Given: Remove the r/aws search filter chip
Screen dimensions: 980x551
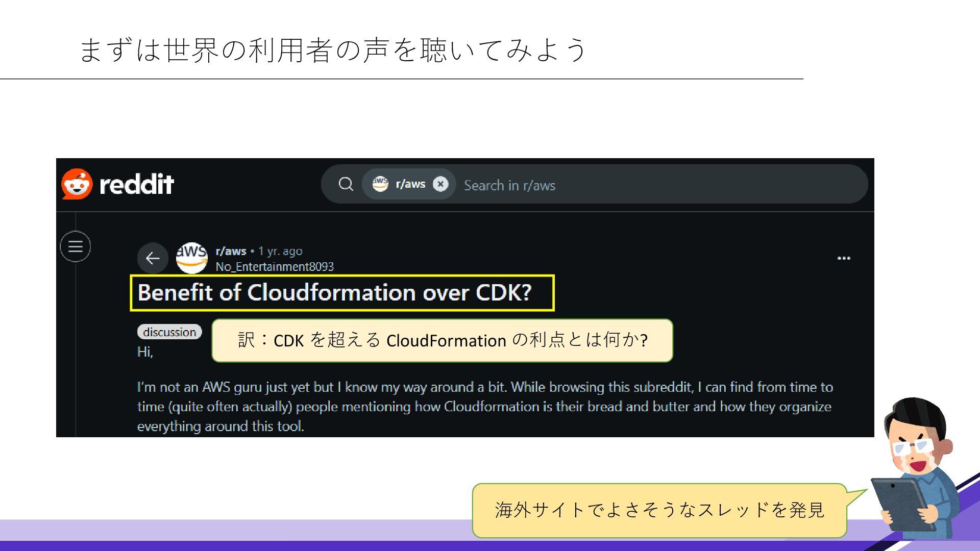Looking at the screenshot, I should click(440, 184).
